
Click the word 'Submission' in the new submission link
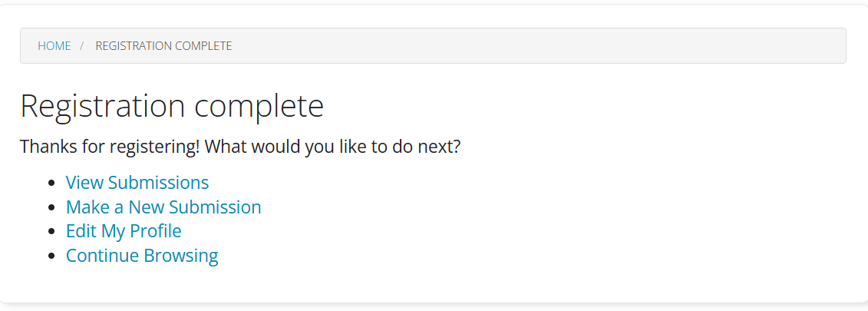click(215, 207)
